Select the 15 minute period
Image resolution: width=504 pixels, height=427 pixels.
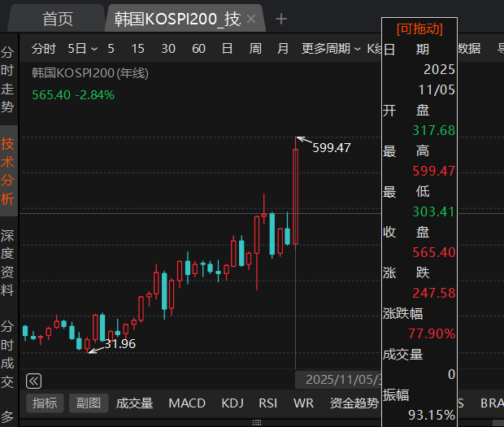pyautogui.click(x=137, y=49)
